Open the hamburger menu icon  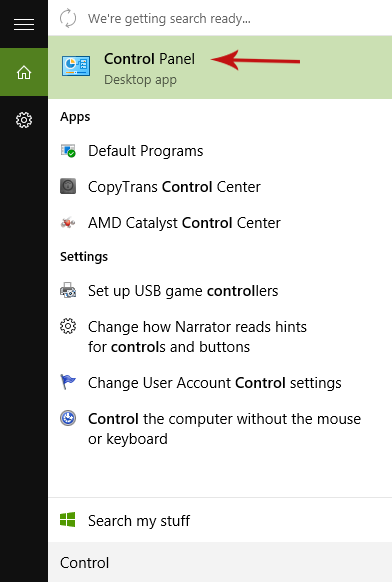tap(24, 24)
